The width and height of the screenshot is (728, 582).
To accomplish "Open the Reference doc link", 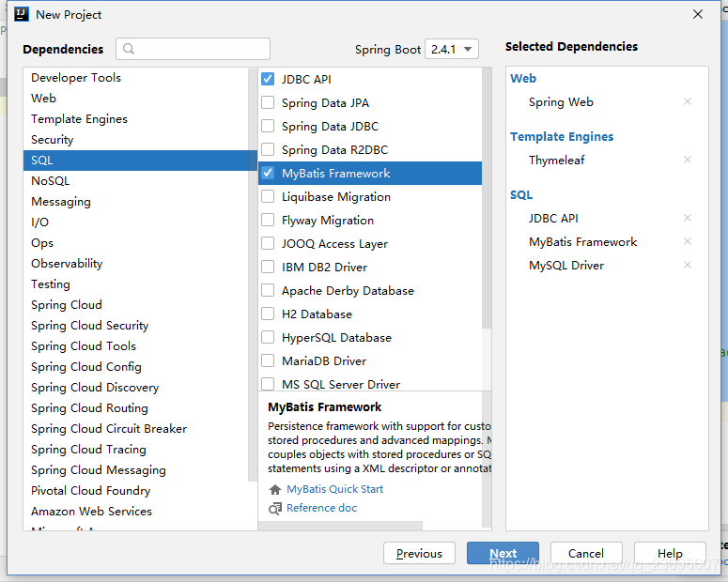I will click(321, 508).
